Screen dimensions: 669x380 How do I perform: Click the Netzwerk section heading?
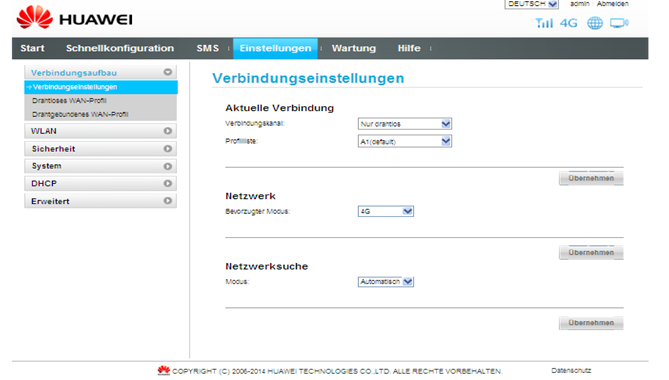[250, 196]
